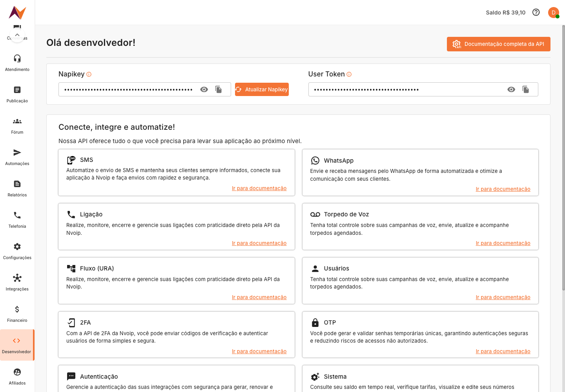This screenshot has width=565, height=392.
Task: Copy the User Token to clipboard
Action: point(526,89)
